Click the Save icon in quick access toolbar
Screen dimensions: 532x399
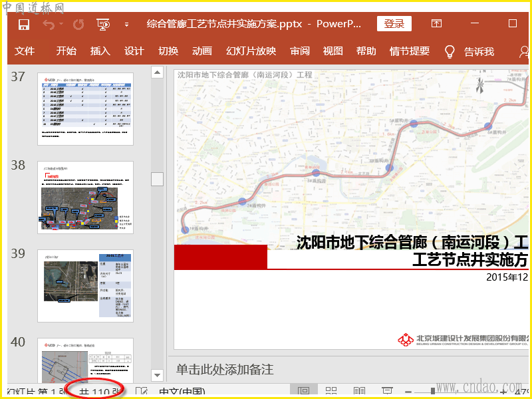coord(24,25)
